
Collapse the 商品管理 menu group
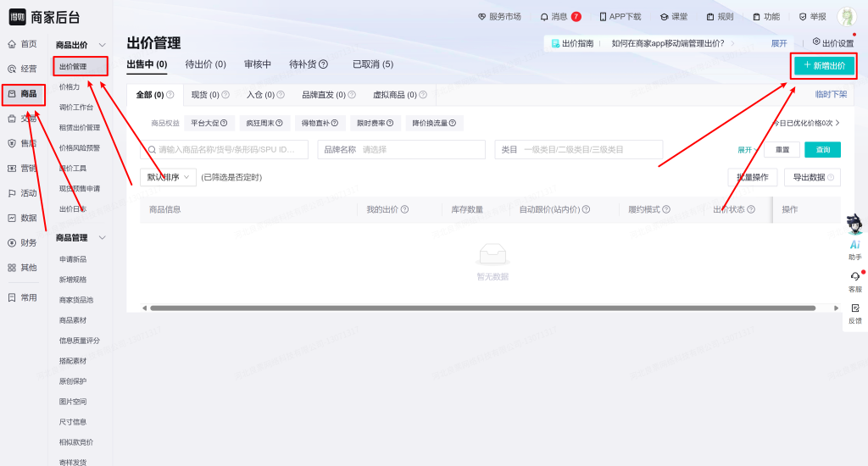103,237
